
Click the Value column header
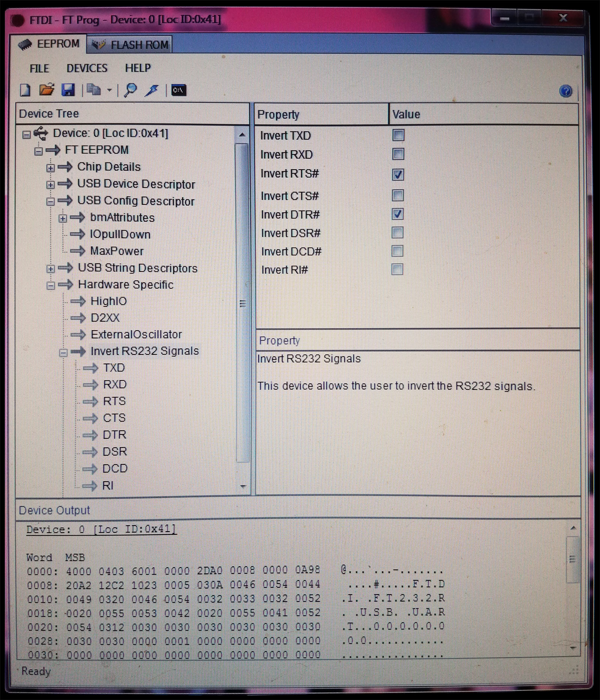(x=484, y=114)
